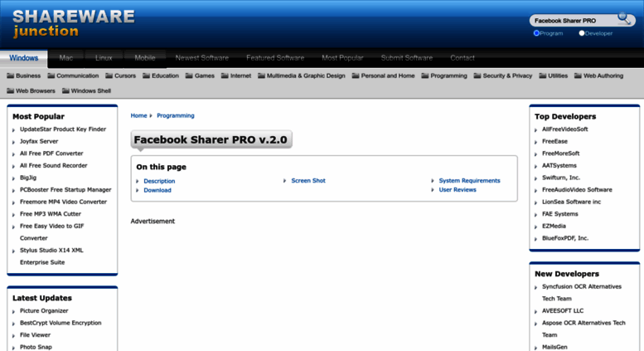Switch to the Linux tab

pyautogui.click(x=104, y=58)
